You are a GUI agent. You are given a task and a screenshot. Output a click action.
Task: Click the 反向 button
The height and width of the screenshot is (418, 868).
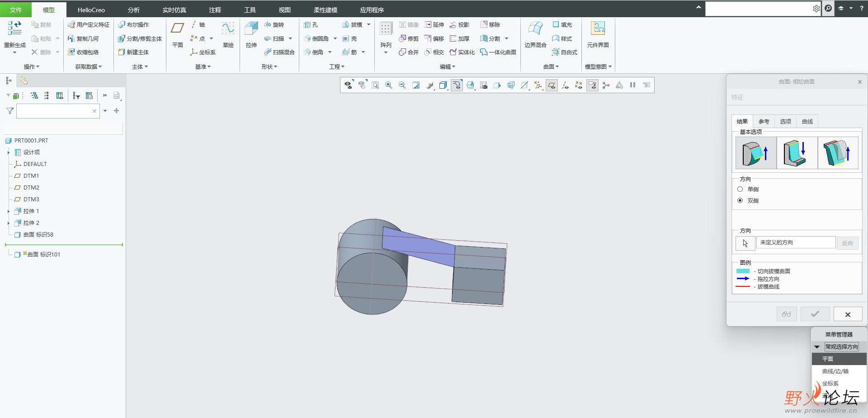click(847, 243)
